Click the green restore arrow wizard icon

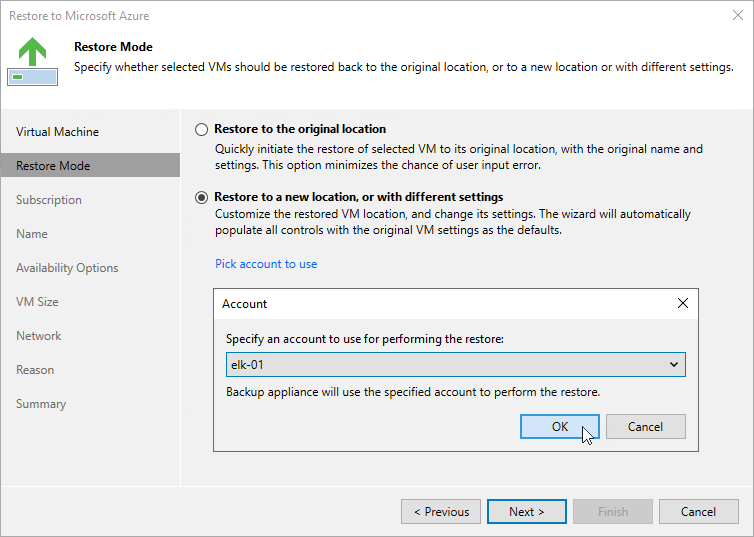[x=33, y=61]
